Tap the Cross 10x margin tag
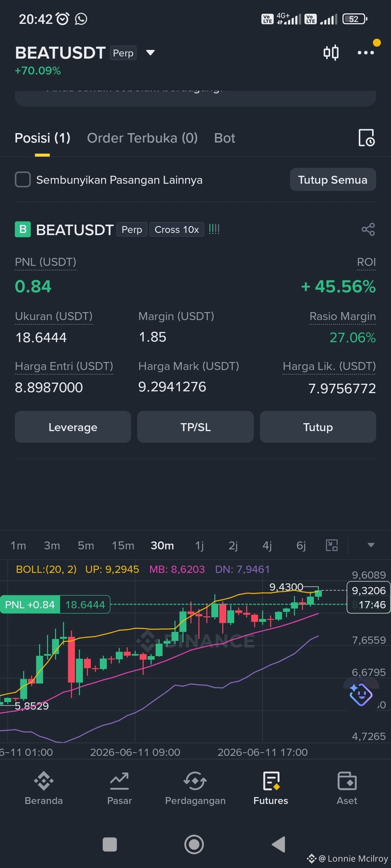Image resolution: width=391 pixels, height=868 pixels. pyautogui.click(x=177, y=229)
